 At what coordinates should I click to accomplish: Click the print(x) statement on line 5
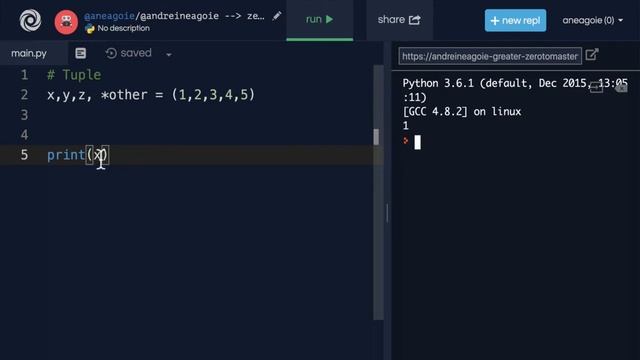(78, 155)
